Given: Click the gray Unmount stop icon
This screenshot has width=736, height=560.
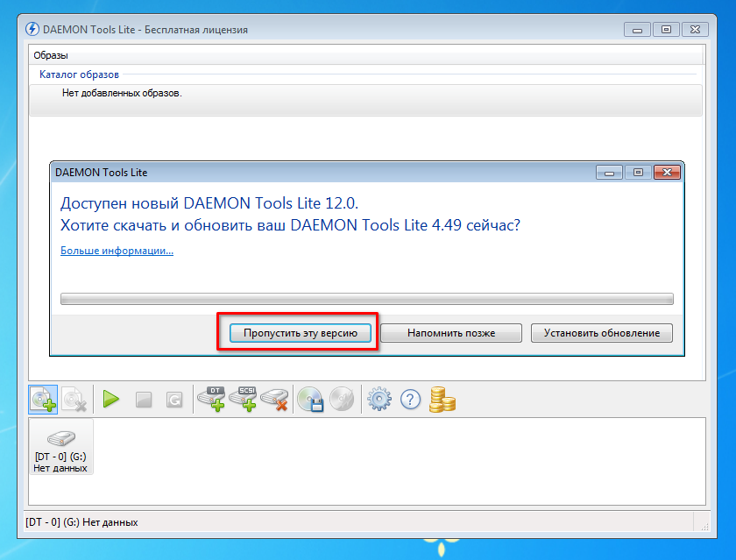Looking at the screenshot, I should pyautogui.click(x=144, y=400).
